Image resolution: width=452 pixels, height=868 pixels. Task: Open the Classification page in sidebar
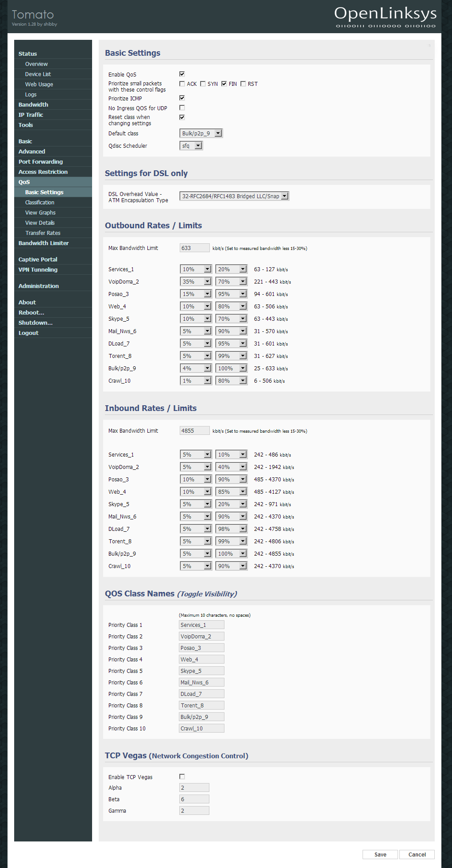(40, 202)
